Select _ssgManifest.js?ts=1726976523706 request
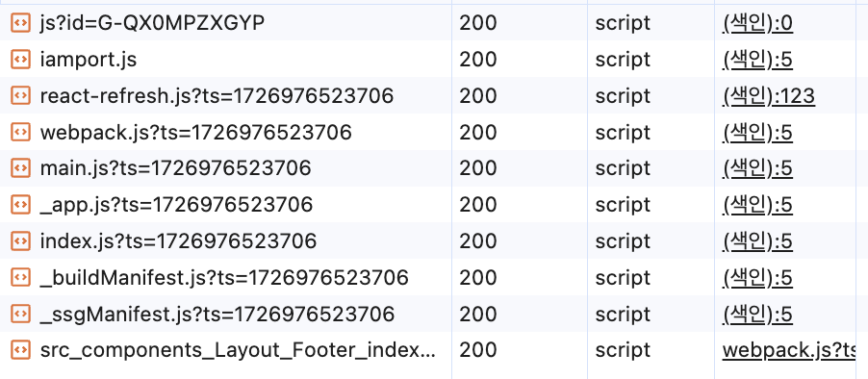Image resolution: width=868 pixels, height=379 pixels. pos(217,315)
